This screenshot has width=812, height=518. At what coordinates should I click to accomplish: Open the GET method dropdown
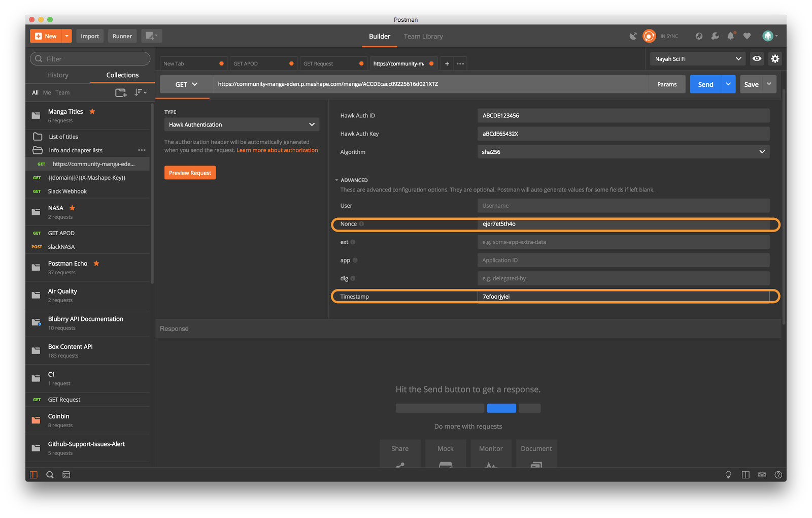click(x=186, y=84)
